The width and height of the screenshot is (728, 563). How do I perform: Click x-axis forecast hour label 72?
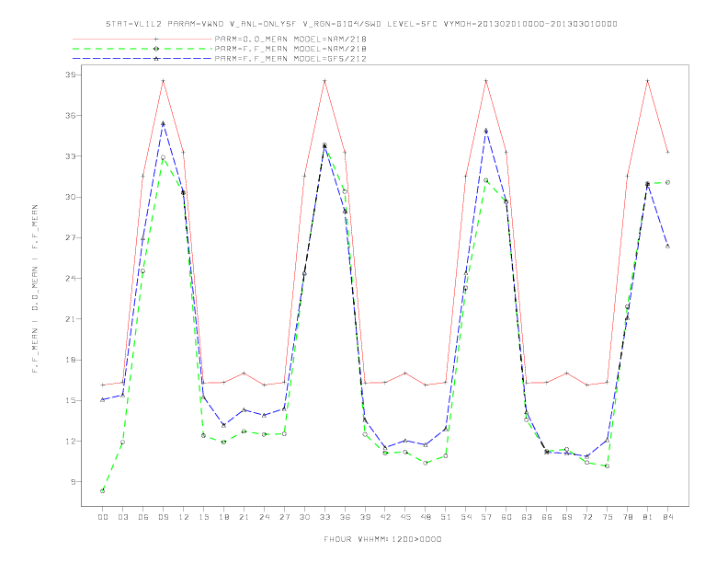(587, 517)
